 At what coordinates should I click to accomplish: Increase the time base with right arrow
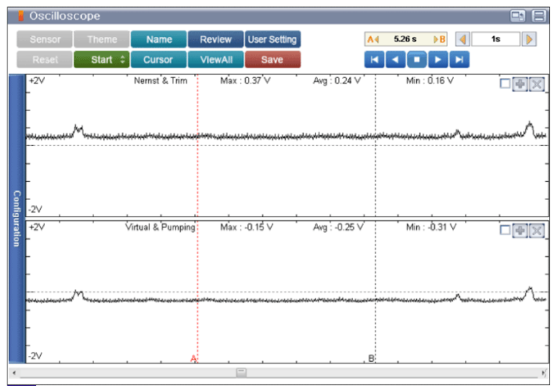529,40
